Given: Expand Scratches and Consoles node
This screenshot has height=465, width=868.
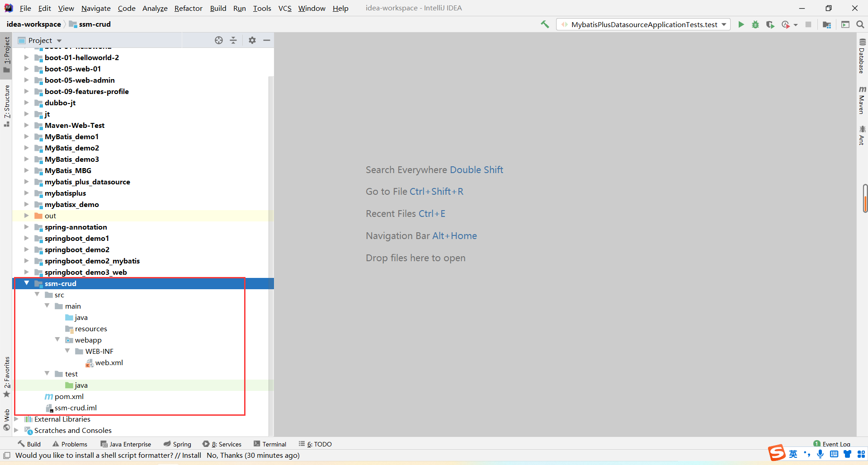Looking at the screenshot, I should click(x=17, y=430).
